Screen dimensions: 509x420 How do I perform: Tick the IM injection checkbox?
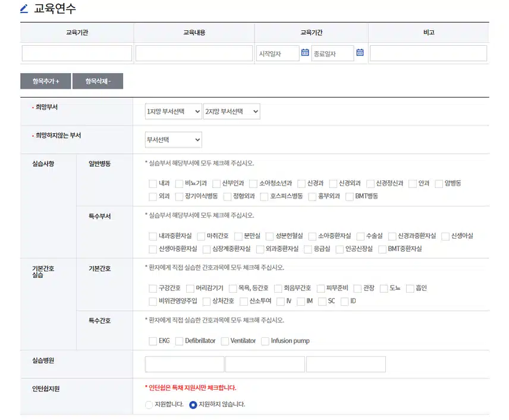point(301,302)
